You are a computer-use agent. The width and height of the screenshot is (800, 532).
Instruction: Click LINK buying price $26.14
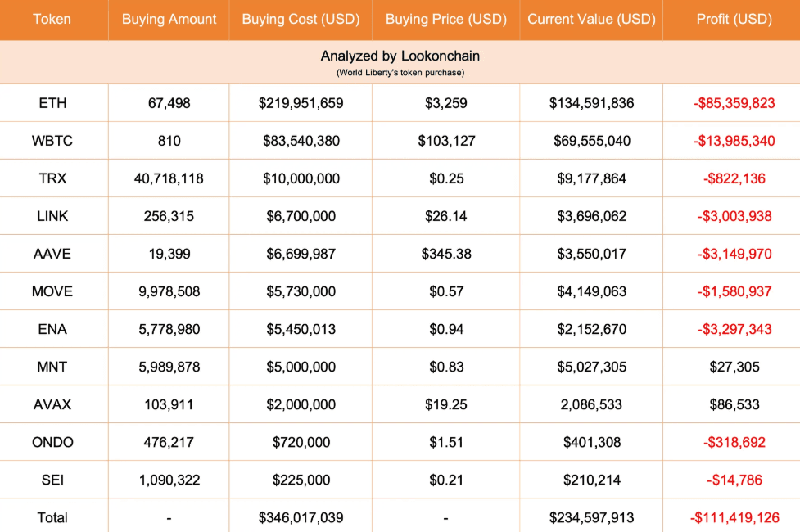[x=446, y=216]
